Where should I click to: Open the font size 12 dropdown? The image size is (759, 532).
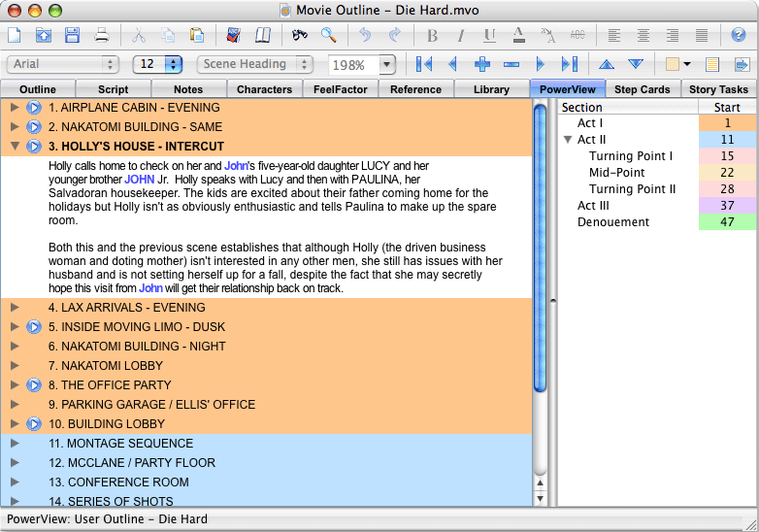[x=157, y=64]
